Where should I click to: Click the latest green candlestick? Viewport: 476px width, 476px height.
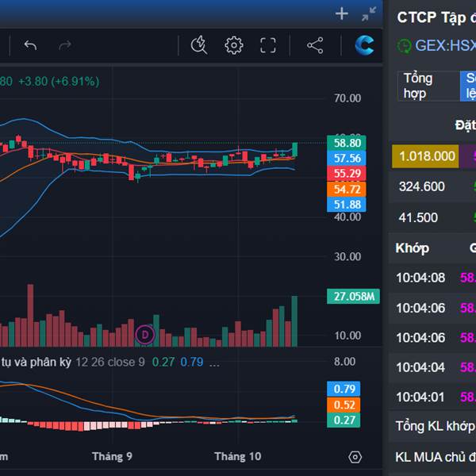pos(294,150)
